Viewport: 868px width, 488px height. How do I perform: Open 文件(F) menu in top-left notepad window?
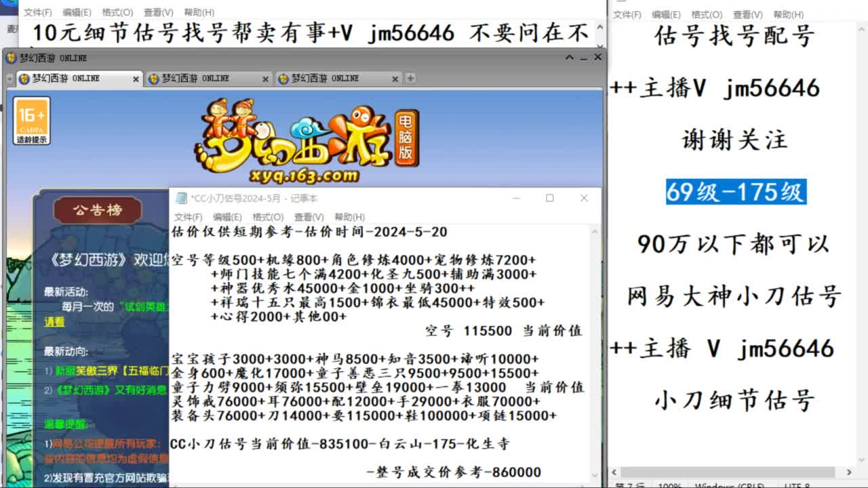coord(37,12)
